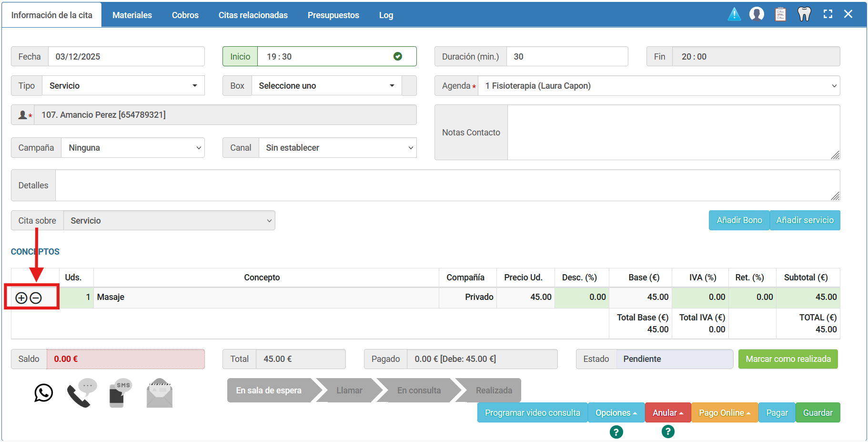Set status to En sala de espera
Viewport: 868px width, 442px height.
[269, 391]
